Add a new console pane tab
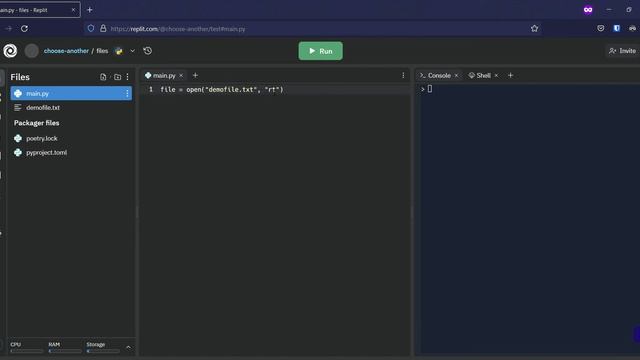The image size is (640, 360). click(511, 76)
